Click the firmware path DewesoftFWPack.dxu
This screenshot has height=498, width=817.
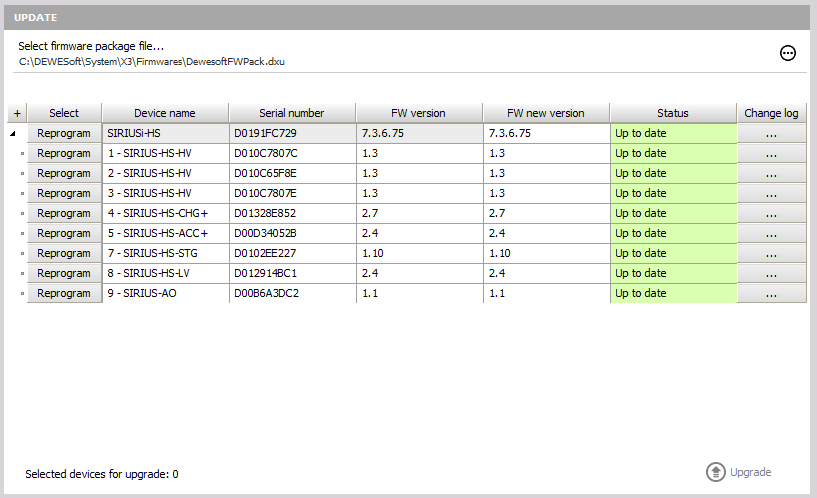coord(152,61)
